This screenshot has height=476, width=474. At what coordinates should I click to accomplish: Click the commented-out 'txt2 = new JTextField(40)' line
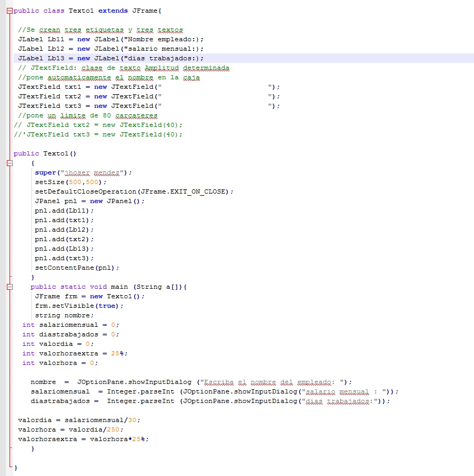pos(98,125)
